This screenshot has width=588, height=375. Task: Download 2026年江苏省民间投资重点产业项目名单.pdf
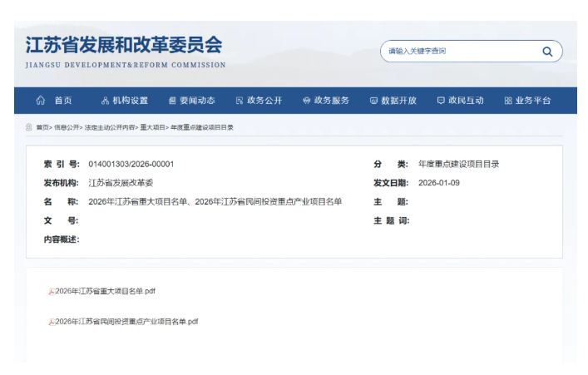pyautogui.click(x=126, y=321)
